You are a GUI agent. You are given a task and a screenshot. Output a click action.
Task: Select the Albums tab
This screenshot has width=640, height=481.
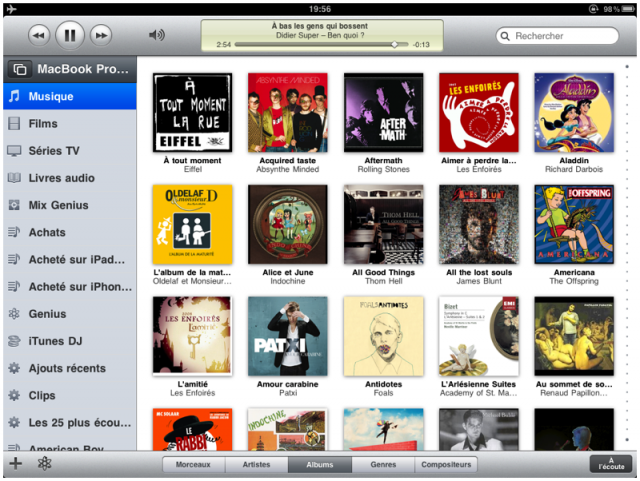[x=320, y=465]
